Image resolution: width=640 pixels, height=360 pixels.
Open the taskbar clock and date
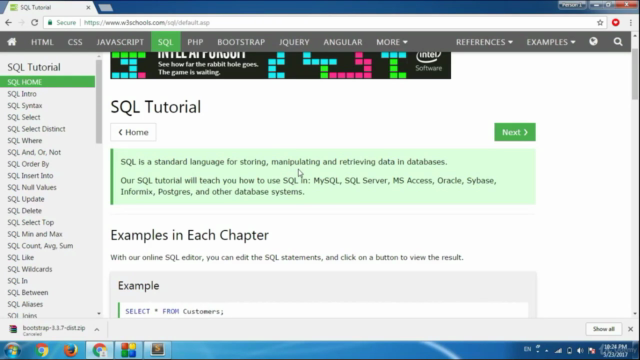pos(615,351)
